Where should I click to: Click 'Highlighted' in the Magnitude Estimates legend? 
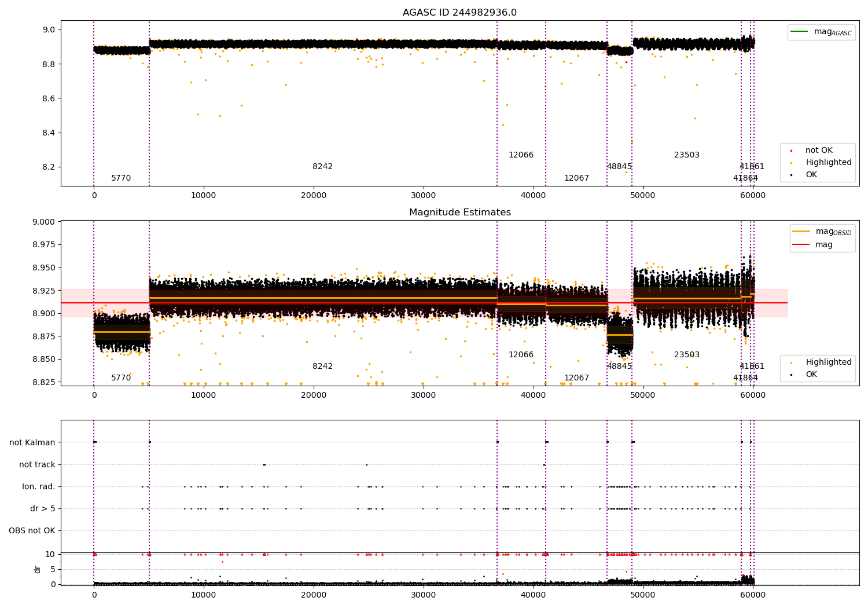829,362
